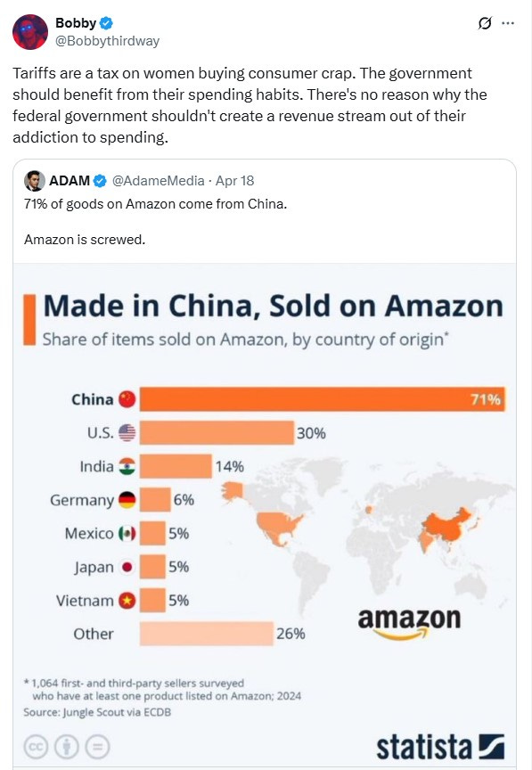Open ADAM's small profile avatar
Viewport: 532px width, 770px height.
35,181
